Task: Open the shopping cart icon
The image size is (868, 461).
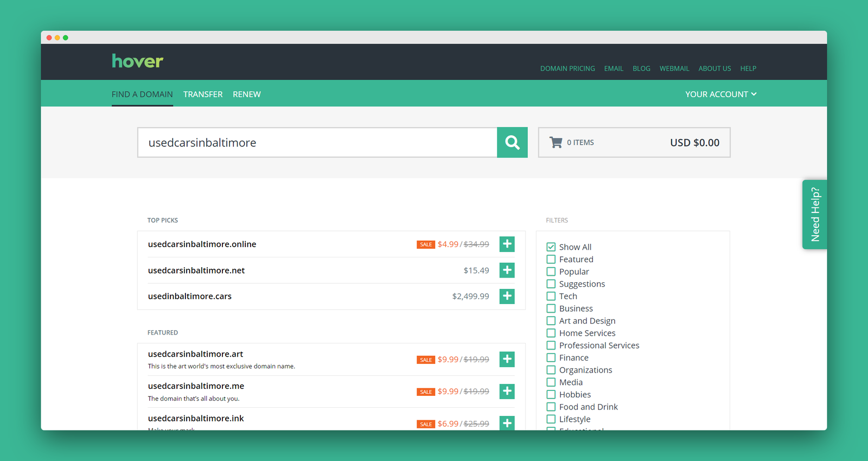Action: point(556,142)
